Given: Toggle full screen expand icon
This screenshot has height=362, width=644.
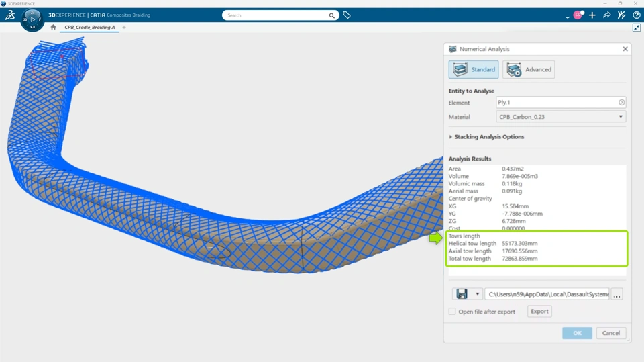Looking at the screenshot, I should (636, 28).
